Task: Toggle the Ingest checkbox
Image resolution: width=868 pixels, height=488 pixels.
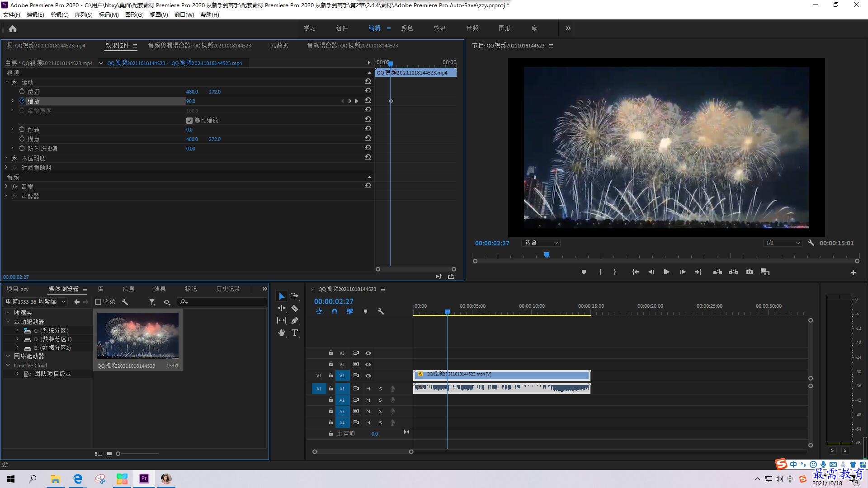Action: (x=98, y=302)
